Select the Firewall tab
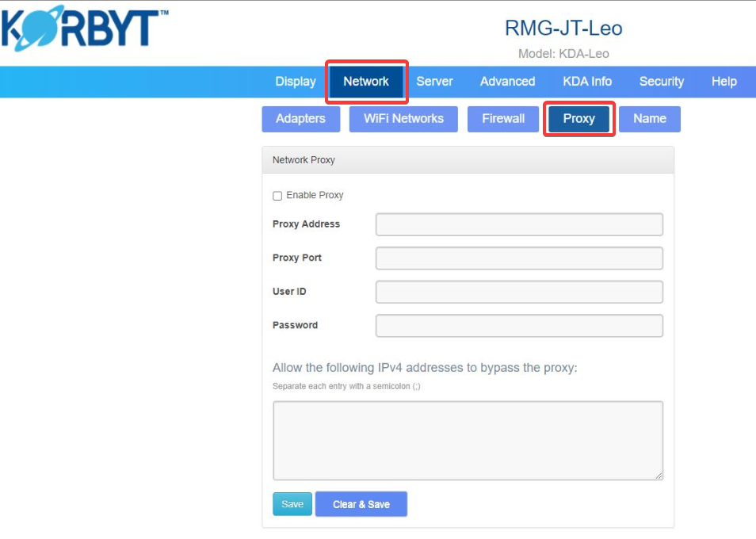 pos(503,119)
